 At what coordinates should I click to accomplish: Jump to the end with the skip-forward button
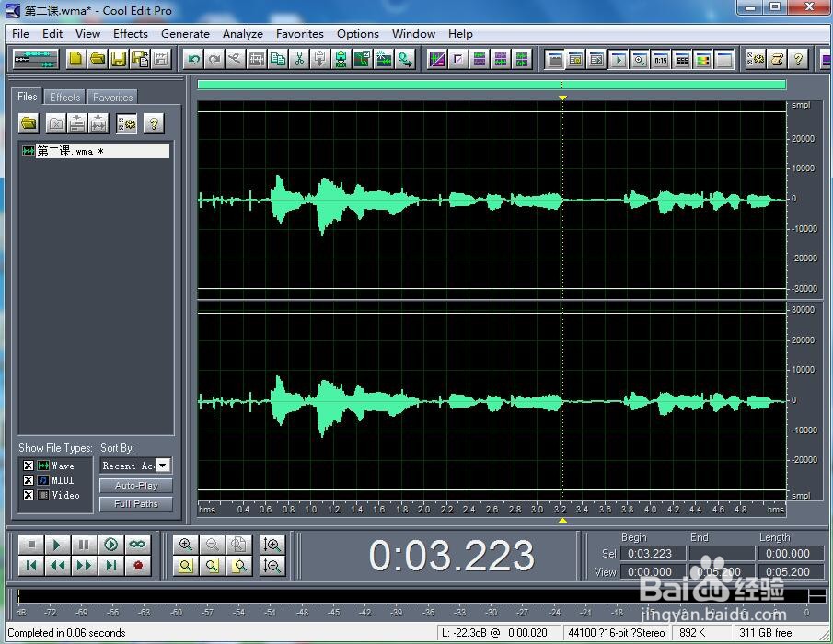click(110, 566)
